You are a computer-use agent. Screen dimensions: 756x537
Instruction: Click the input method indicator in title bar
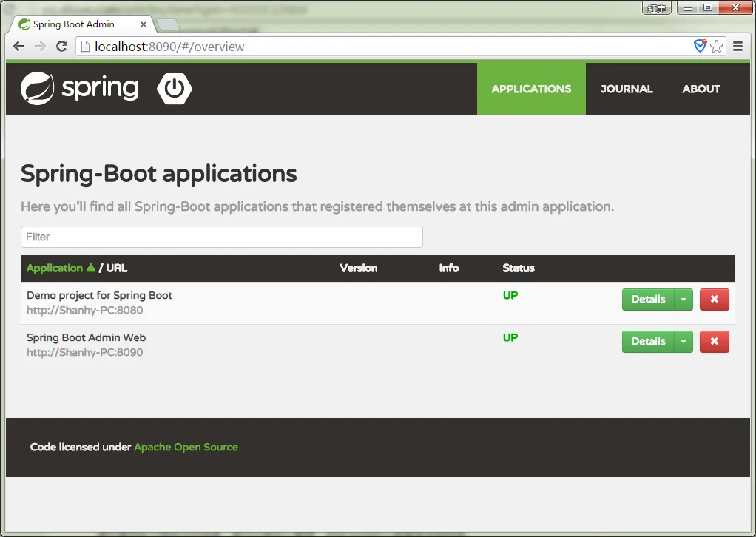point(657,7)
